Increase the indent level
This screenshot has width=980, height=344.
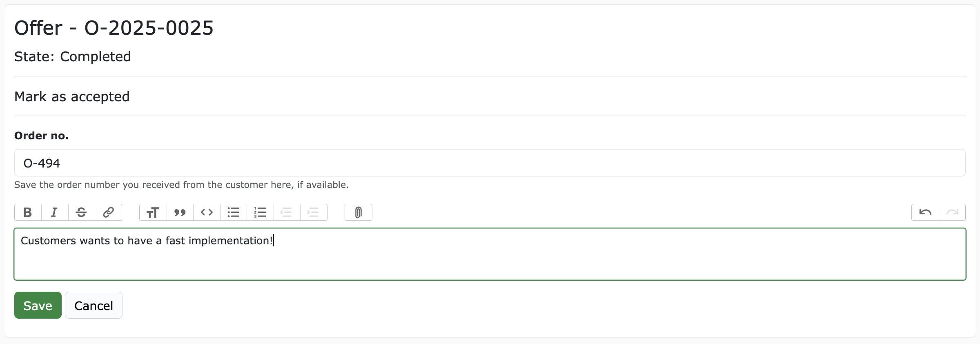pos(313,212)
